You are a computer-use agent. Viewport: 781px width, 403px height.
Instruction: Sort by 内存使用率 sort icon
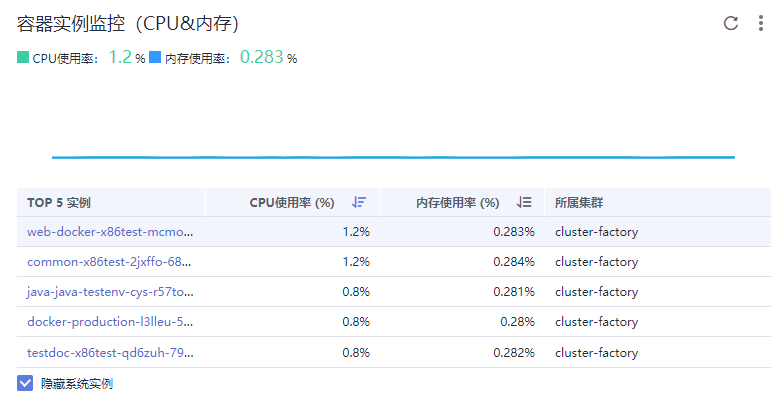click(524, 202)
